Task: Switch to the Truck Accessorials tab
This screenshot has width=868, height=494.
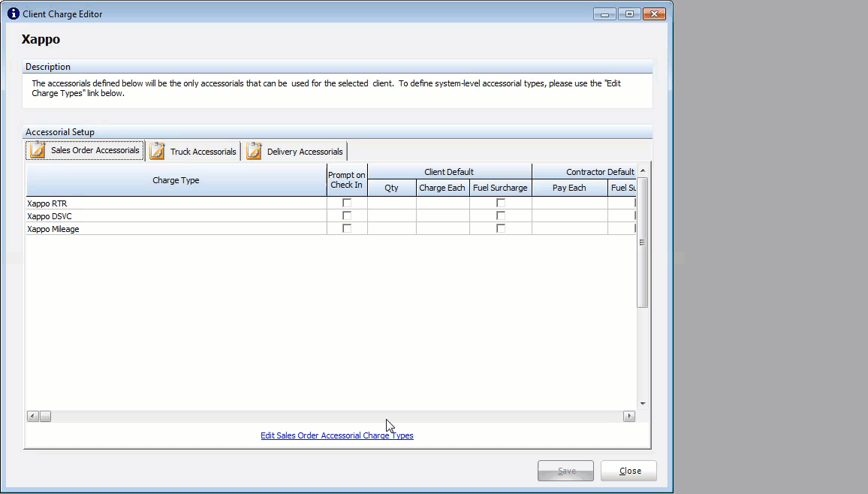Action: pos(193,151)
